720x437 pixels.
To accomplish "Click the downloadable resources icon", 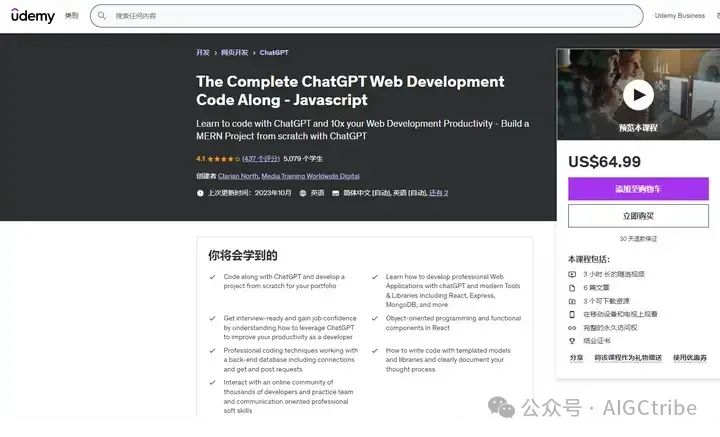I will [572, 301].
